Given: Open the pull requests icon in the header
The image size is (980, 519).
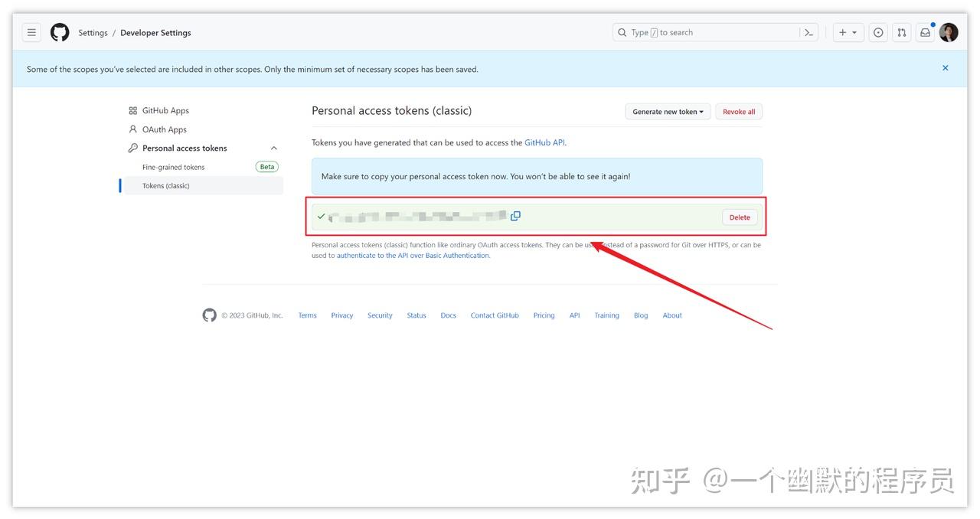Looking at the screenshot, I should (901, 32).
